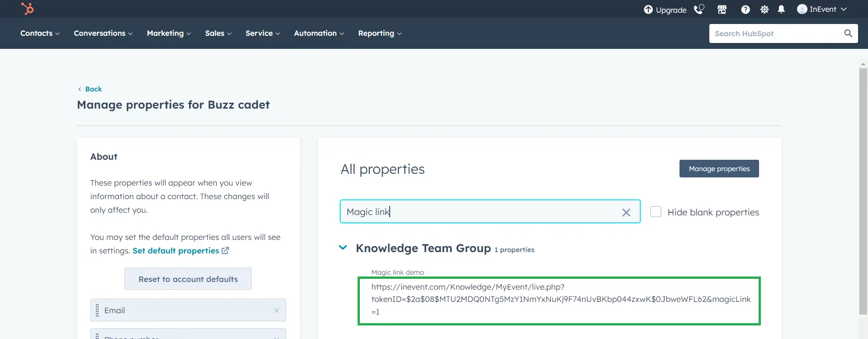The height and width of the screenshot is (339, 868).
Task: Click the About heading
Action: 104,157
